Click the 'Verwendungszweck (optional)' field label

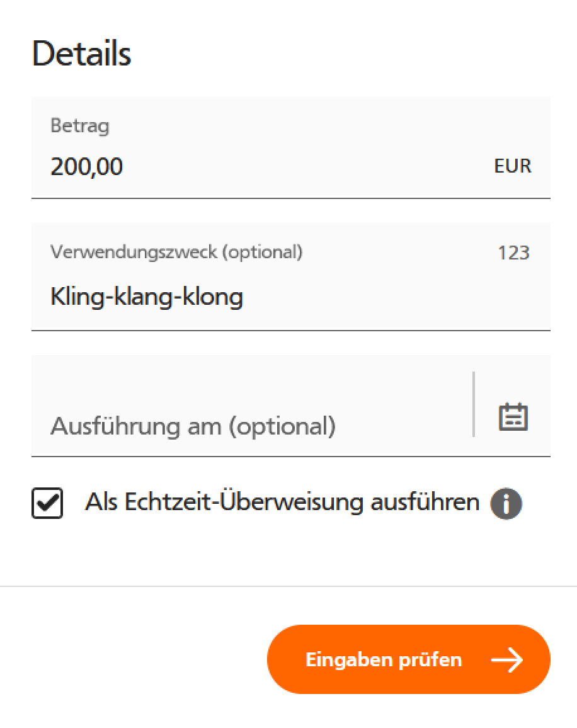[x=176, y=252]
